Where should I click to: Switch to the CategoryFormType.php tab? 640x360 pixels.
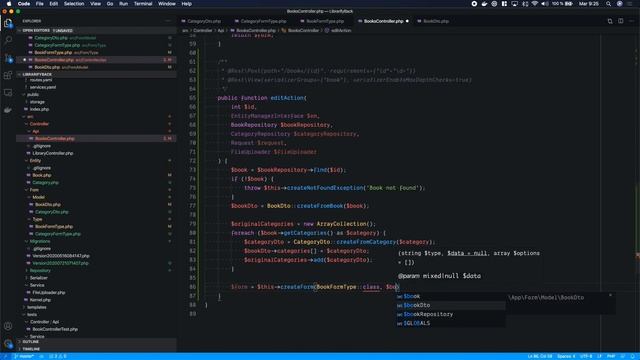[263, 21]
